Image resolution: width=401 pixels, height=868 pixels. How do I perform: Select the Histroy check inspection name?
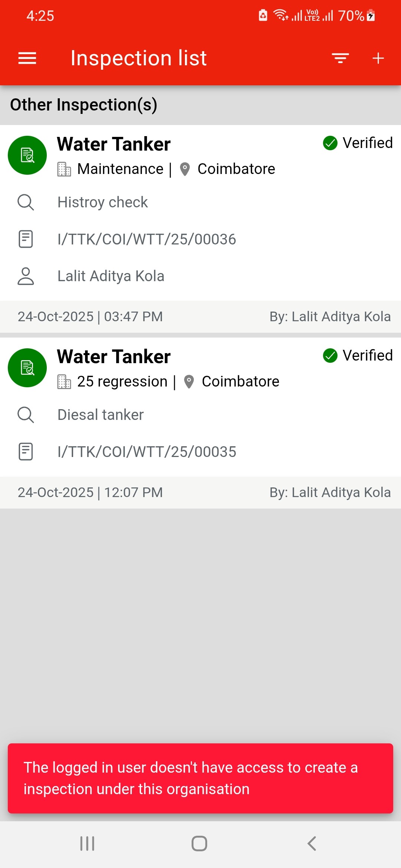coord(102,202)
